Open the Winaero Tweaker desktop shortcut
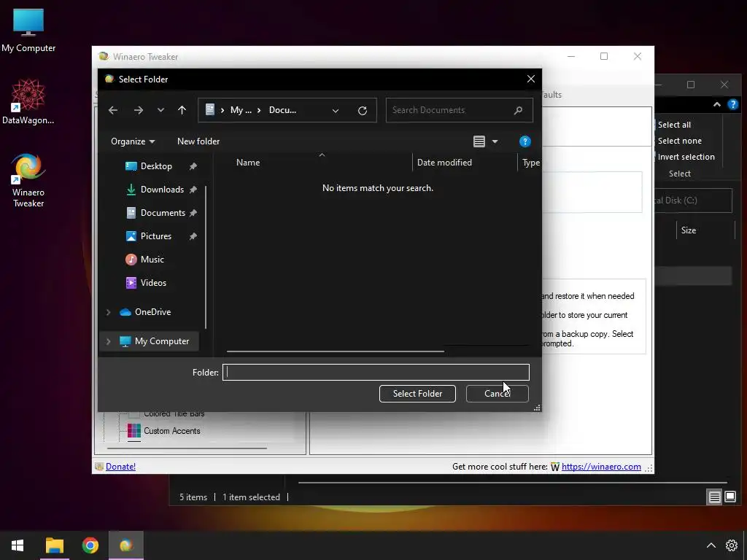Screen dimensions: 747x560 [x=28, y=180]
